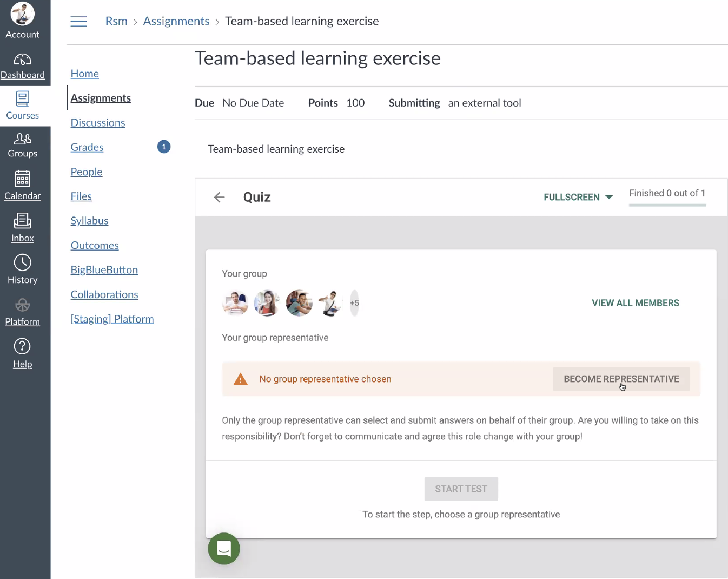
Task: Open the Discussions course menu item
Action: [98, 123]
